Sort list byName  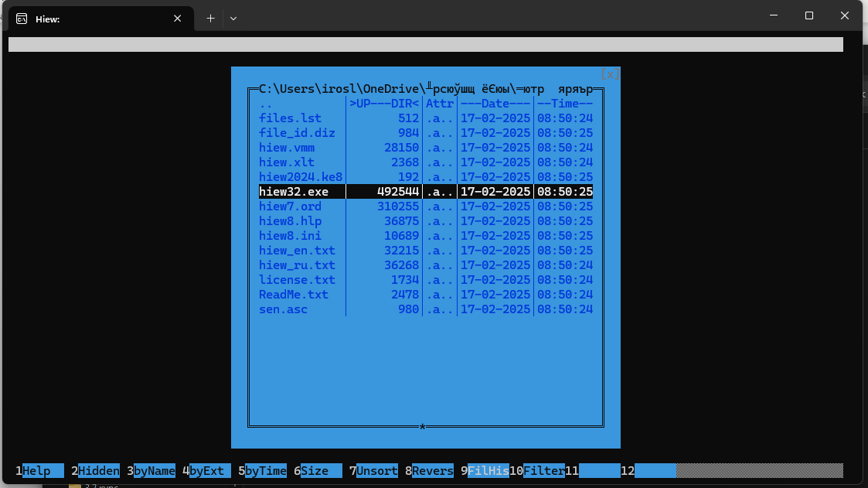point(151,471)
